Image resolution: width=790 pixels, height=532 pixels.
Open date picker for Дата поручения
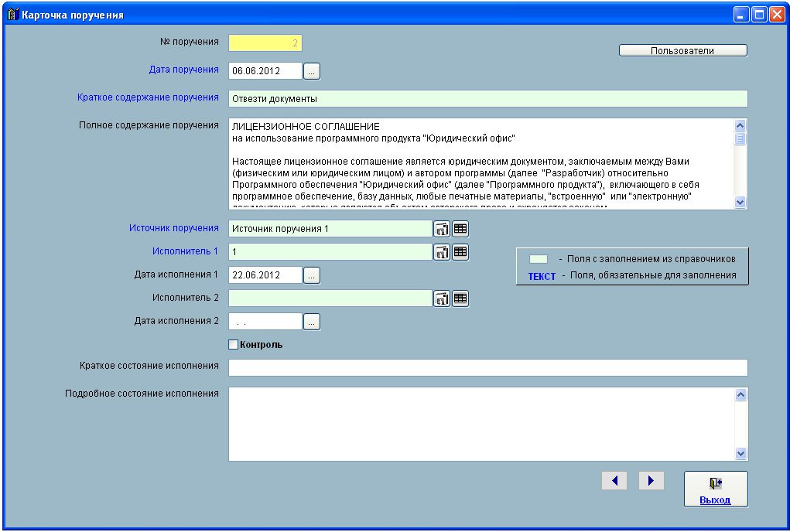pos(311,71)
